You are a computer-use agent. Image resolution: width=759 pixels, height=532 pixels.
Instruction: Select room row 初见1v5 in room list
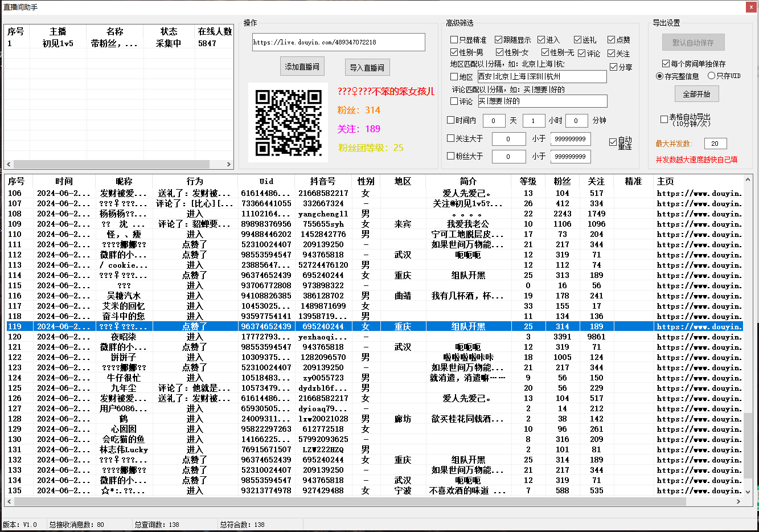click(x=118, y=43)
